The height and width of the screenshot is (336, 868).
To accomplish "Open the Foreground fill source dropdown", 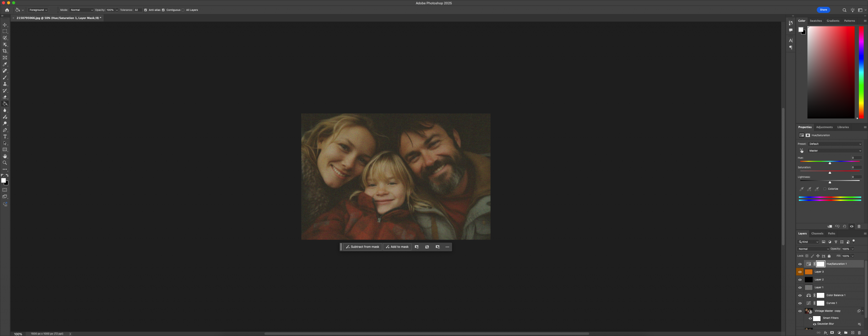I will 38,10.
